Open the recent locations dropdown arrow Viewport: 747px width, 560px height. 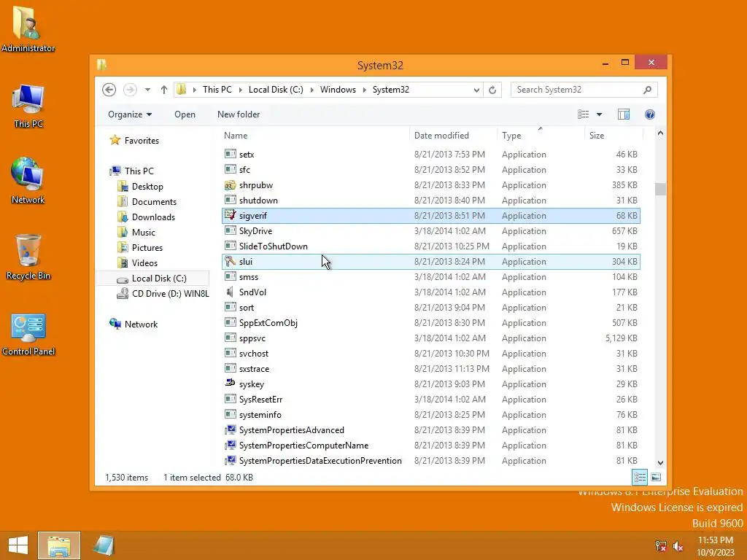tap(147, 90)
